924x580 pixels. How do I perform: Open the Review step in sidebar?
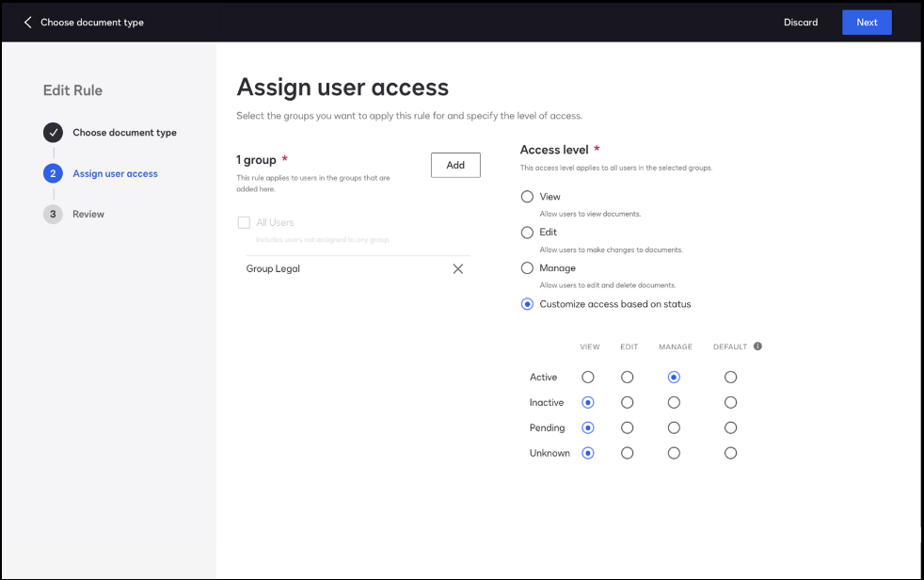coord(88,214)
